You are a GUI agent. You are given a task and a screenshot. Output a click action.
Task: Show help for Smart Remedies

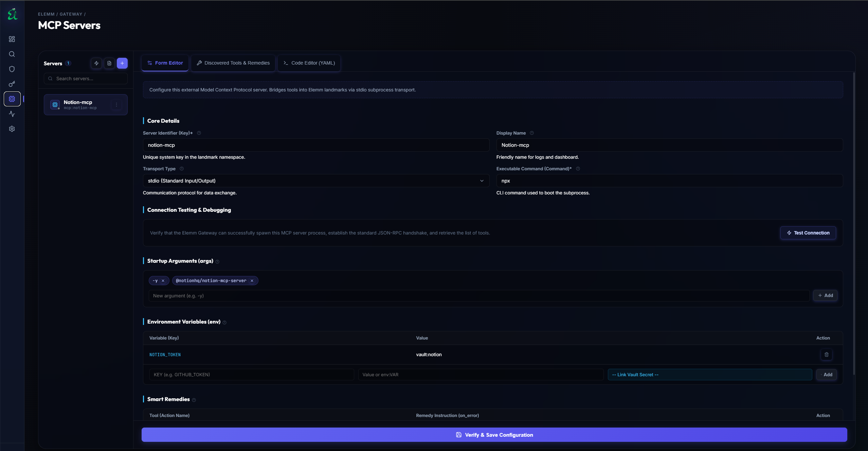(194, 400)
